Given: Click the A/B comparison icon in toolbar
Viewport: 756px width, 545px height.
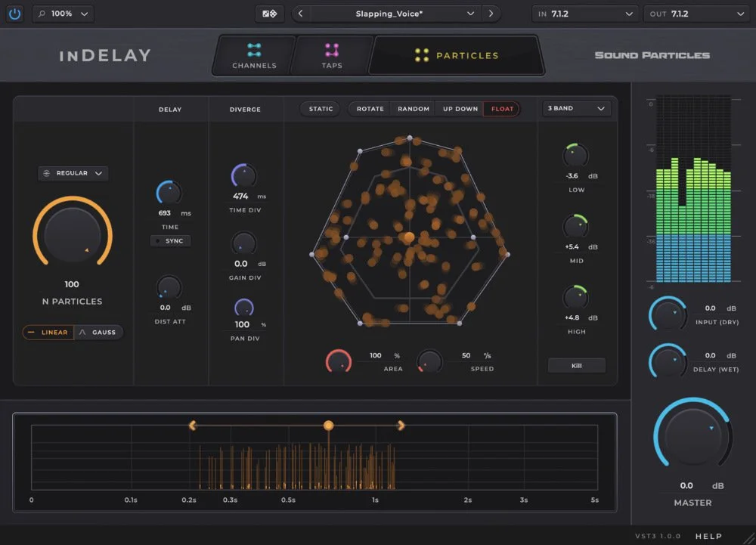Looking at the screenshot, I should click(x=269, y=14).
